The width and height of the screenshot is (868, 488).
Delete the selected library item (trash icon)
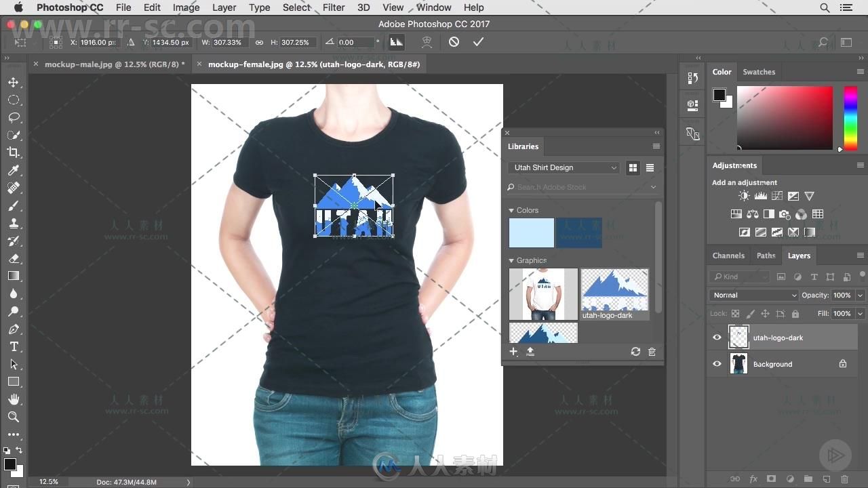click(652, 352)
